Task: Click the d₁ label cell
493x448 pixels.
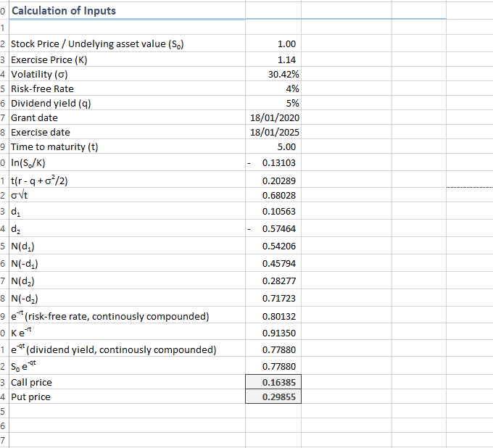Action: (x=128, y=211)
